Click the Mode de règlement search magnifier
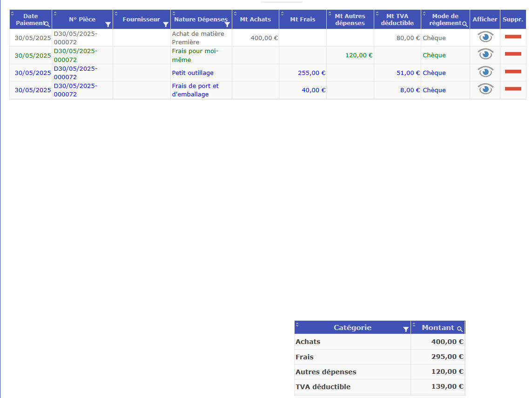The image size is (532, 398). tap(465, 24)
